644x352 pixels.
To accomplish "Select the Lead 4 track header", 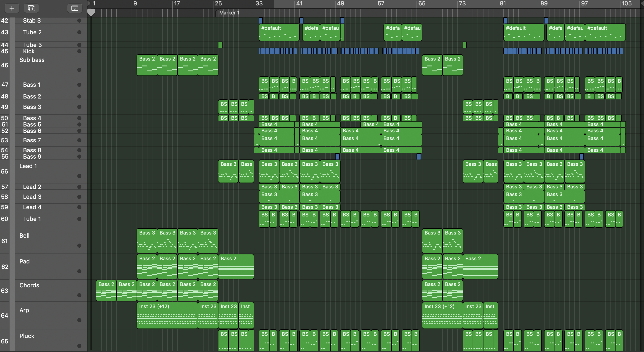I will pyautogui.click(x=51, y=207).
